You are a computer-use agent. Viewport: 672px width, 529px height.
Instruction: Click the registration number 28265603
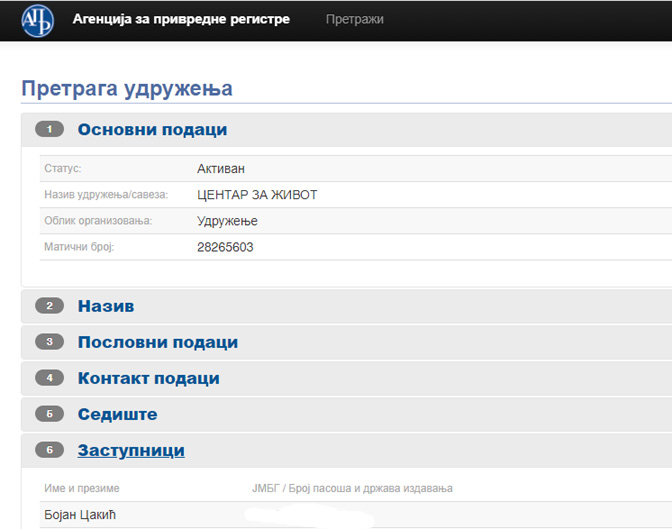[x=225, y=247]
